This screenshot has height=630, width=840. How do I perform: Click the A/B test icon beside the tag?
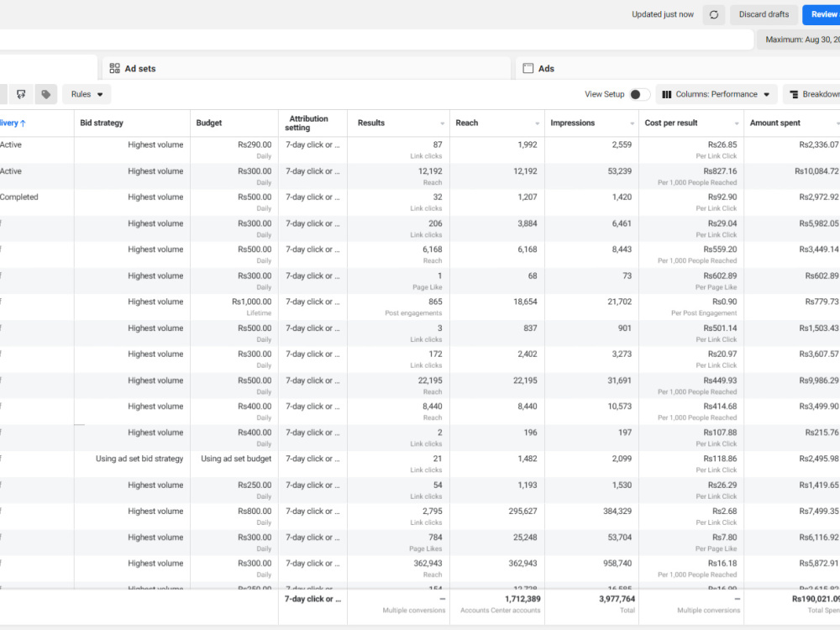click(21, 94)
